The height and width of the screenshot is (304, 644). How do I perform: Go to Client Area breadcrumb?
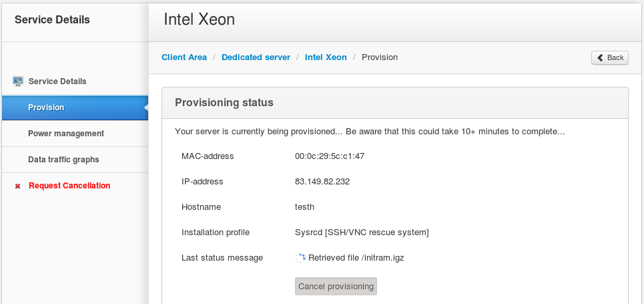click(x=184, y=57)
